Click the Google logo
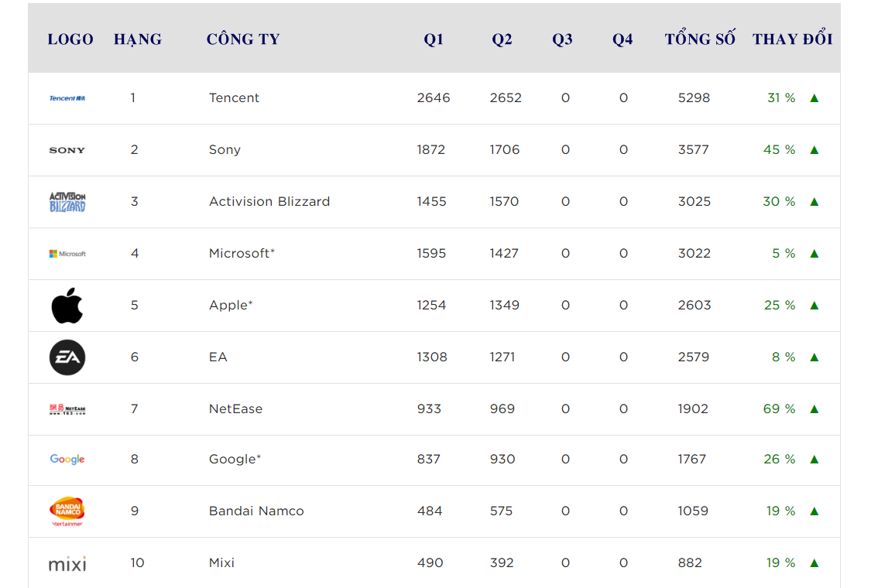895x588 pixels. click(67, 460)
